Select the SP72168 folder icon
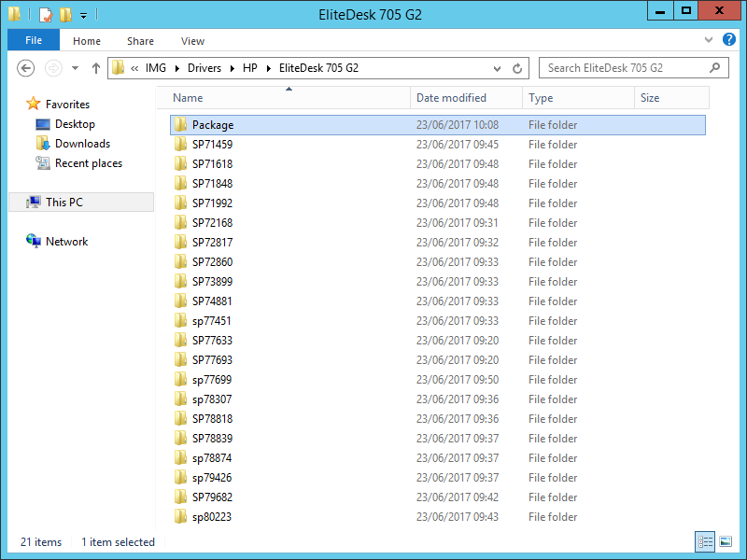 (180, 222)
